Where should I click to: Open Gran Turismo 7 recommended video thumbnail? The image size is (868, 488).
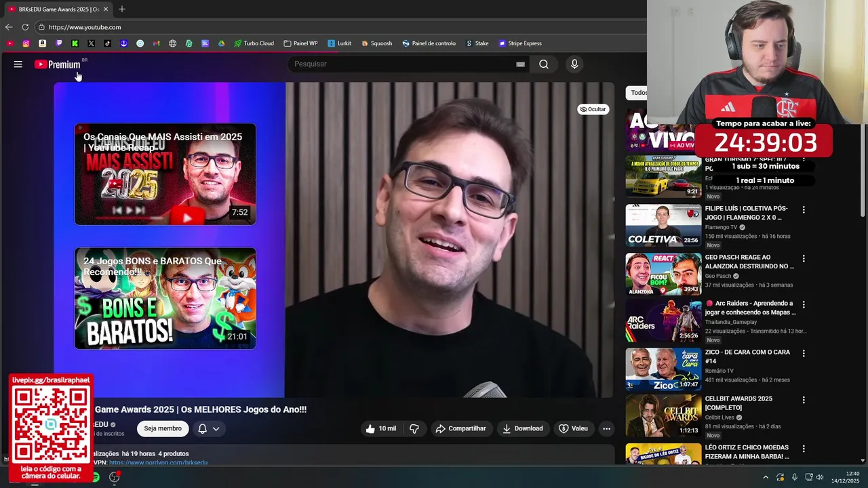pyautogui.click(x=663, y=176)
